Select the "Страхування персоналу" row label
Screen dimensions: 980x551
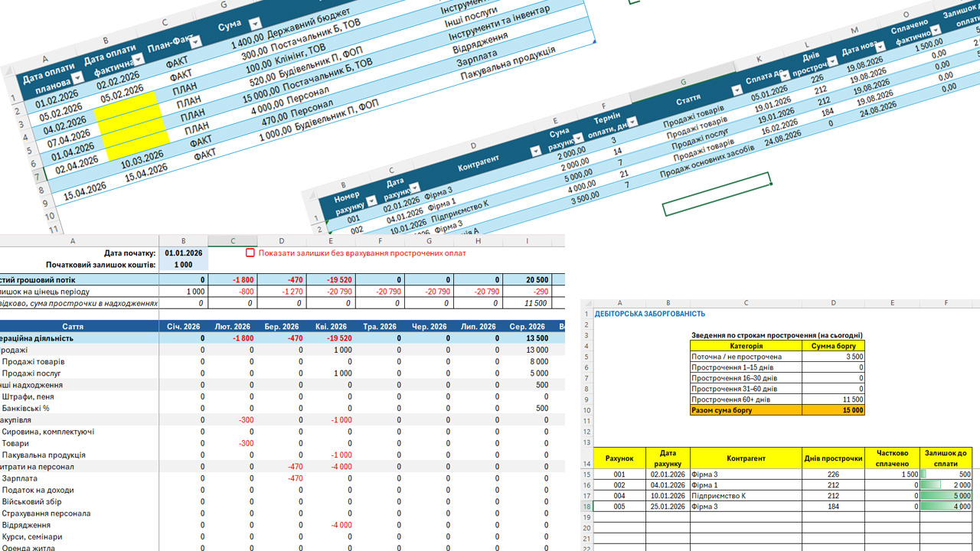(x=46, y=514)
